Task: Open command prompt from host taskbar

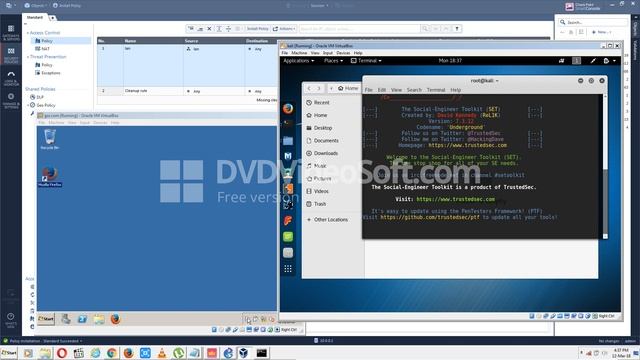Action: point(262,353)
